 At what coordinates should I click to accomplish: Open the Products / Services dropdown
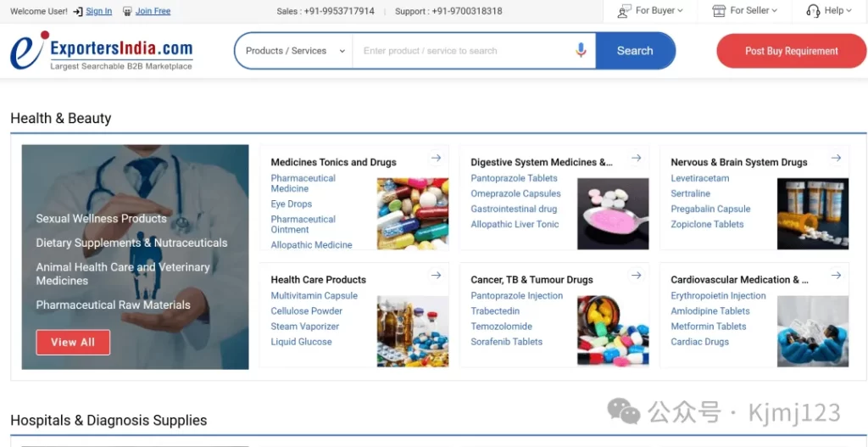point(295,50)
